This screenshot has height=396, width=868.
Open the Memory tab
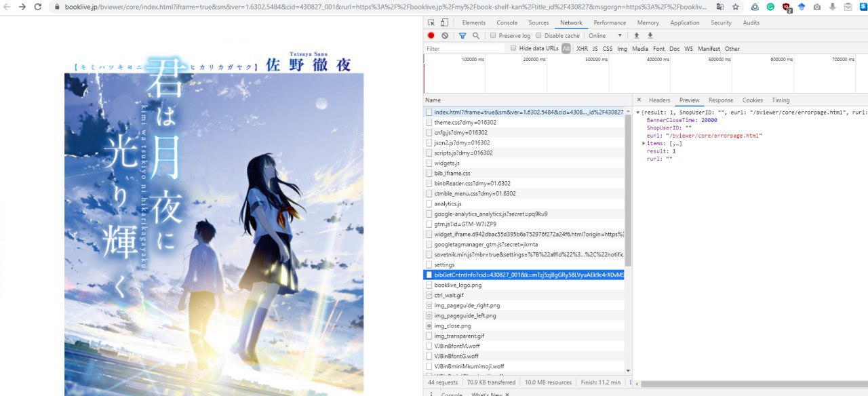pos(648,22)
